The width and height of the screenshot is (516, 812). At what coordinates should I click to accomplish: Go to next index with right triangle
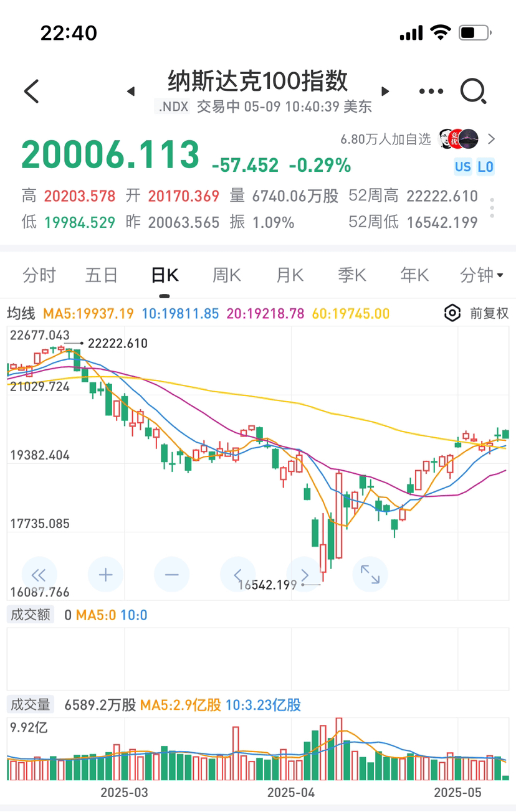coord(385,92)
